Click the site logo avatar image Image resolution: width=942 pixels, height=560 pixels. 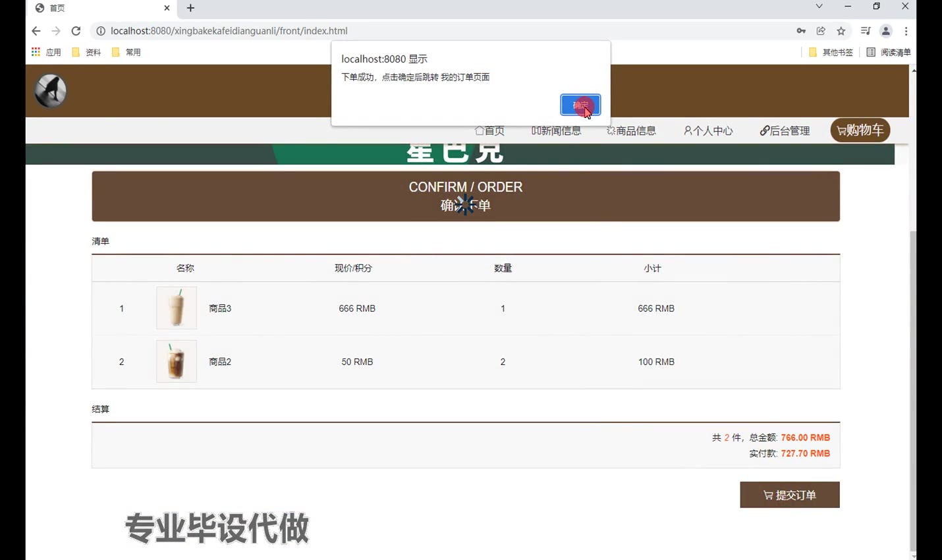coord(51,90)
